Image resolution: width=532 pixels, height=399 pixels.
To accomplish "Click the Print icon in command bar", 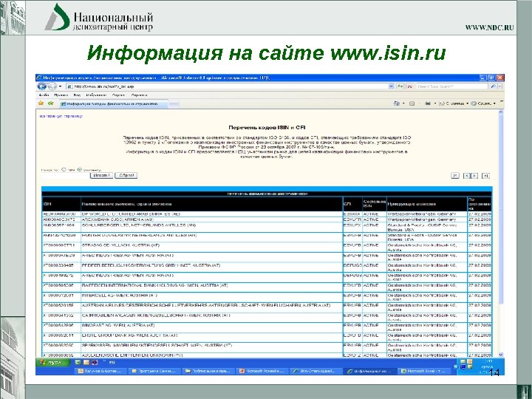I will click(428, 103).
